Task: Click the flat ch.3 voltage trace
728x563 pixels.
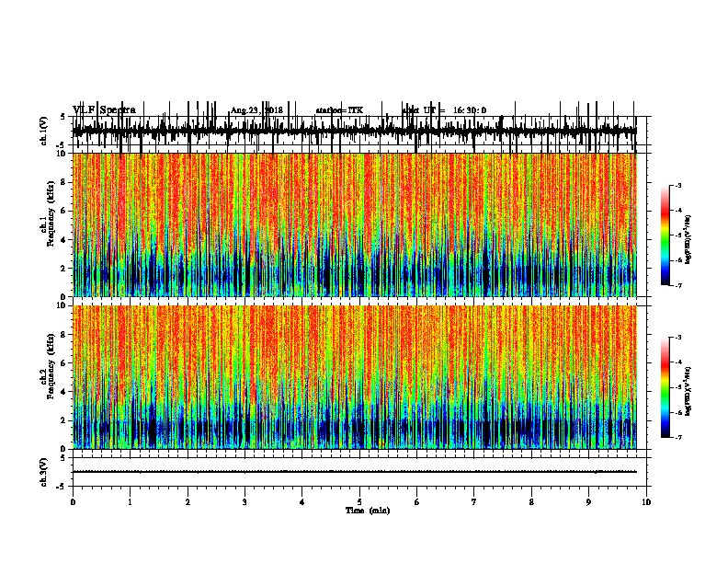Action: click(355, 472)
